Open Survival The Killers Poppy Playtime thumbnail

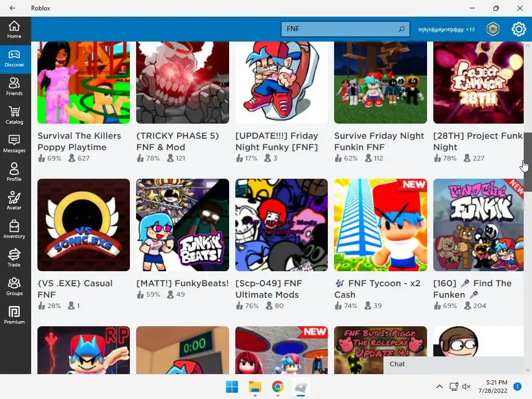[x=84, y=83]
